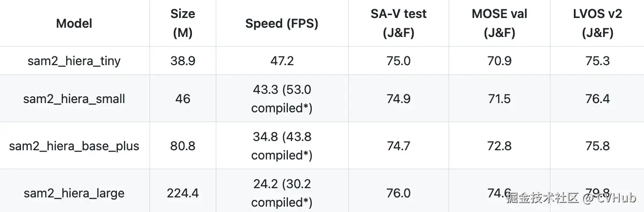Click the Speed (FPS) column header

coord(282,23)
